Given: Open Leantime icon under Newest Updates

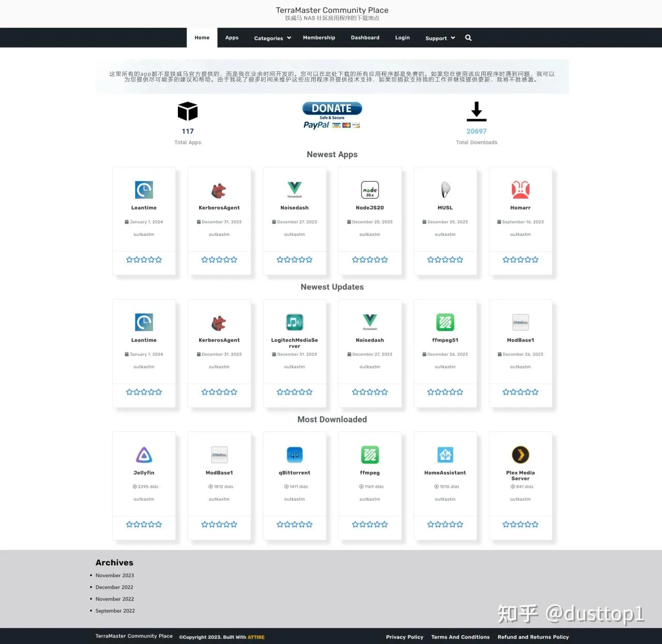Looking at the screenshot, I should [x=144, y=322].
